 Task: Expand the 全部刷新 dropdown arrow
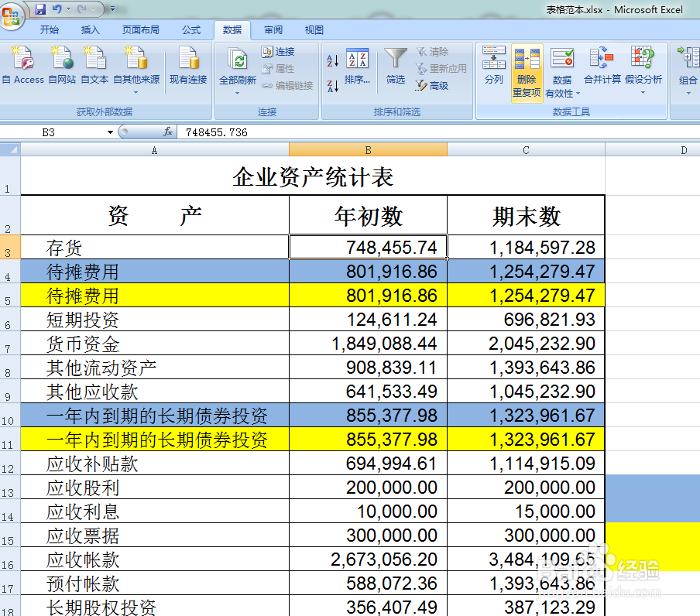(238, 93)
